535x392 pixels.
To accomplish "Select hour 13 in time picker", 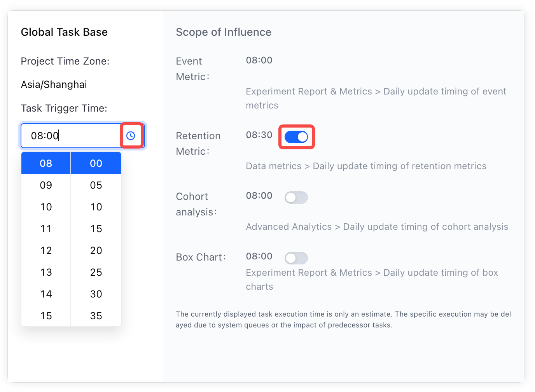I will 46,272.
